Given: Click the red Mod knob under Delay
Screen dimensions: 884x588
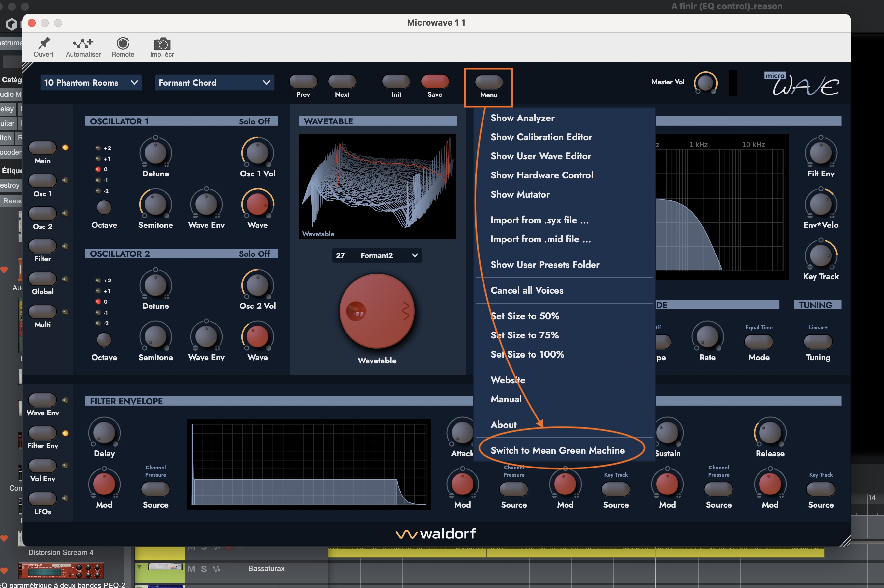Looking at the screenshot, I should 104,483.
